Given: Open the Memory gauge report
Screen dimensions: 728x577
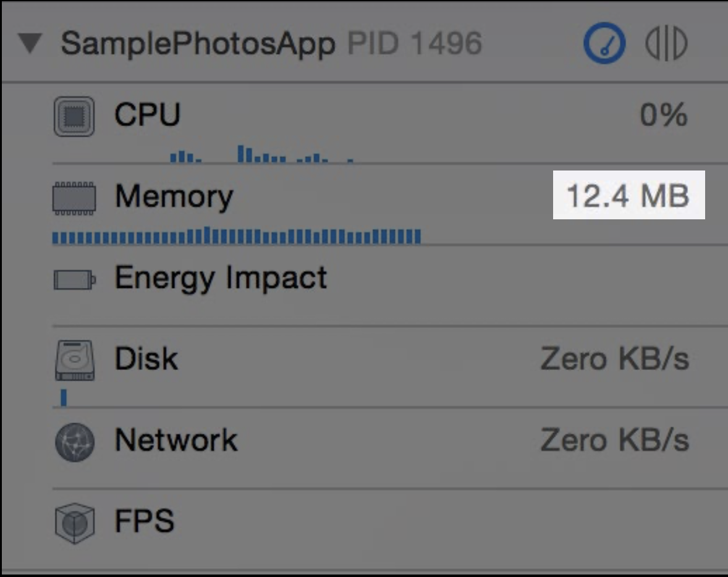Looking at the screenshot, I should (390, 204).
